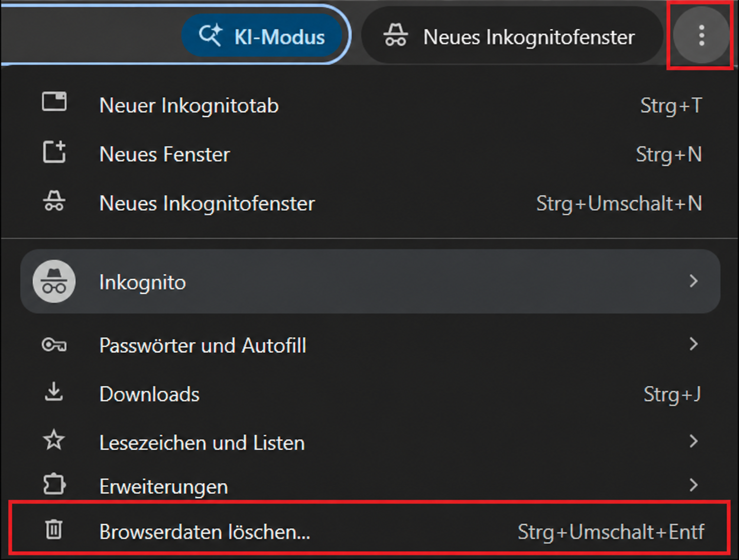Click the incognito hat icon in toolbar chip
Viewport: 739px width, 560px height.
click(396, 36)
